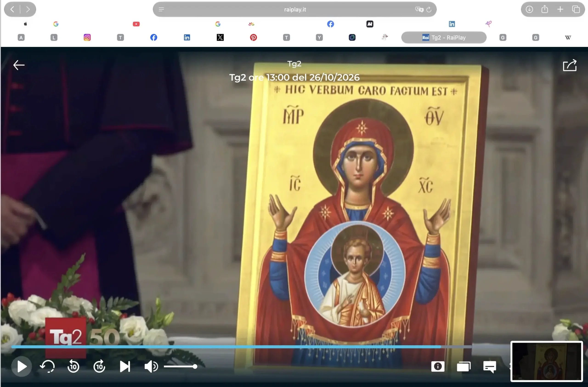588x387 pixels.
Task: Switch to the tab labeled A
Action: pyautogui.click(x=21, y=37)
